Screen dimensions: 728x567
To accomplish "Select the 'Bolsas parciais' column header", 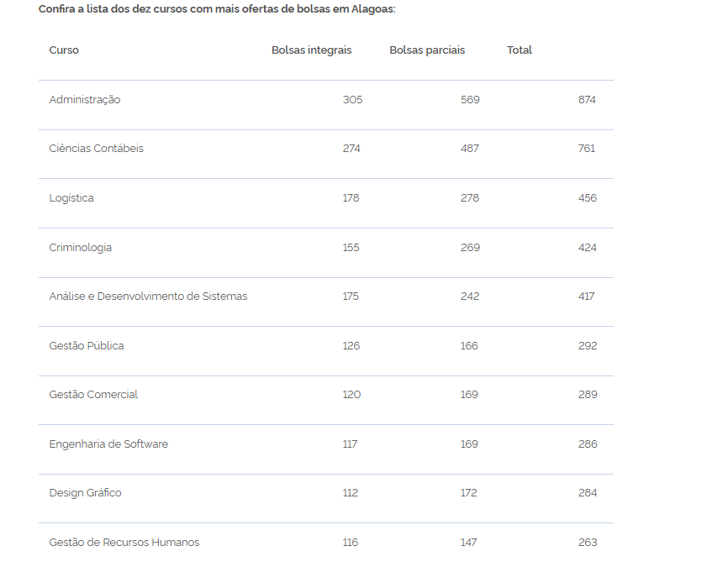I will (x=427, y=50).
